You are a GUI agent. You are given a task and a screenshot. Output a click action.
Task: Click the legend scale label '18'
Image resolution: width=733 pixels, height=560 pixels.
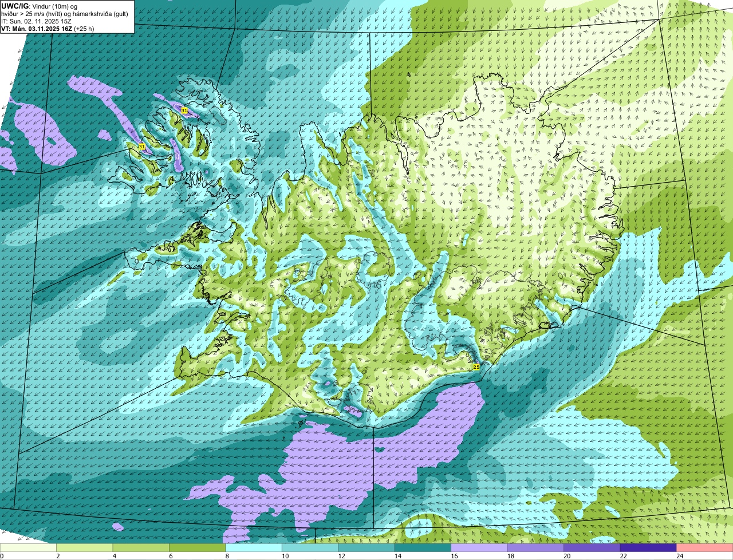coord(511,556)
